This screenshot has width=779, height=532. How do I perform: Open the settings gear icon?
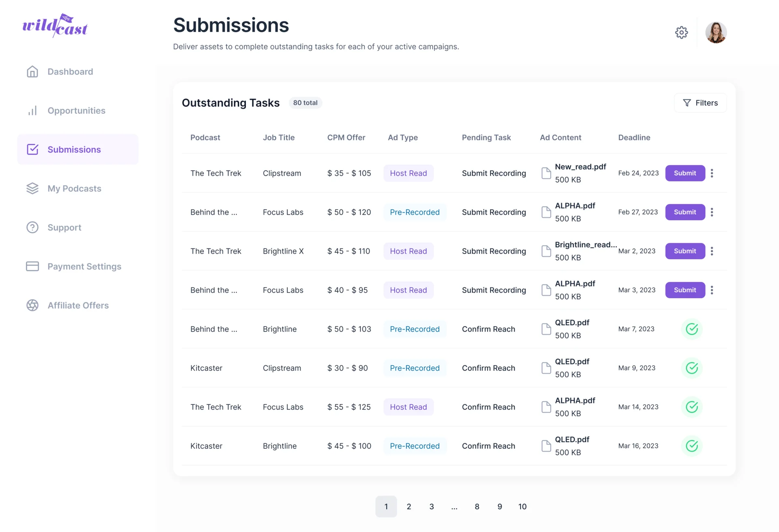[681, 32]
